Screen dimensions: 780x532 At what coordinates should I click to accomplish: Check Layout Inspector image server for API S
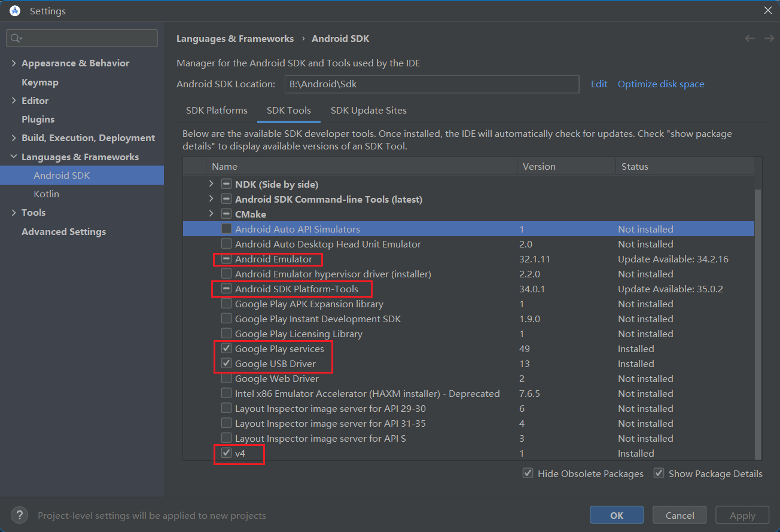tap(226, 438)
